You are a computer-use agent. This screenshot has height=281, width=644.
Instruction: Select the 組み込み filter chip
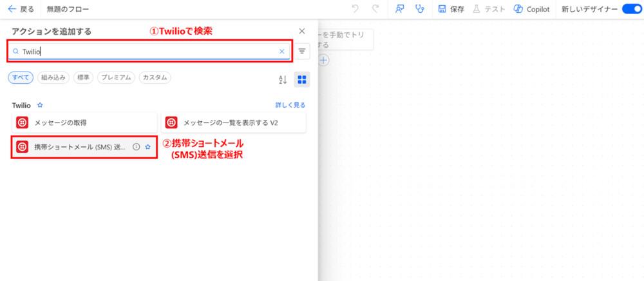point(53,77)
